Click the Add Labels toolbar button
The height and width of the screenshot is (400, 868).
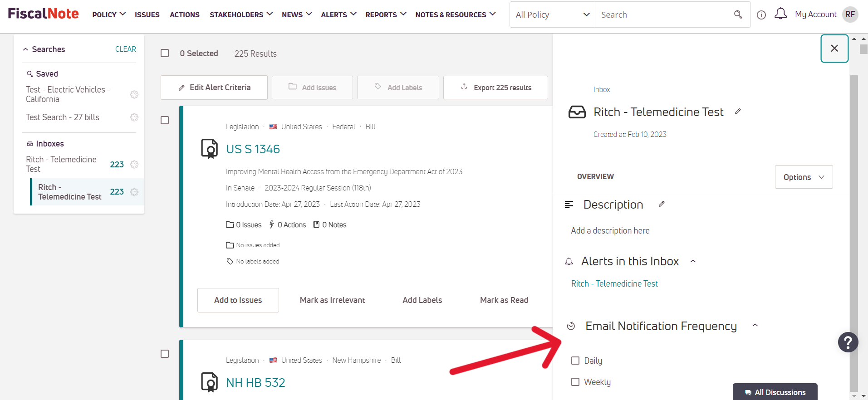(398, 88)
